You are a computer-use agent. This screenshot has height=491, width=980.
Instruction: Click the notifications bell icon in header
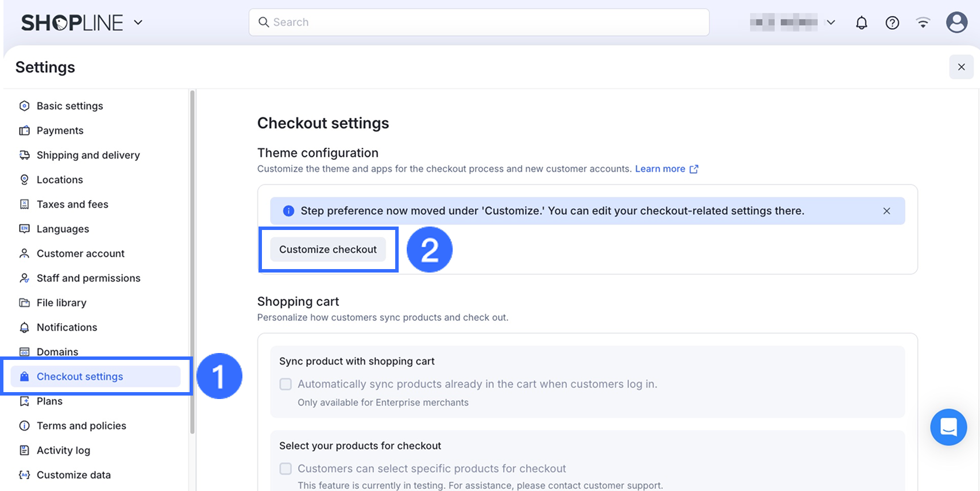(x=861, y=23)
